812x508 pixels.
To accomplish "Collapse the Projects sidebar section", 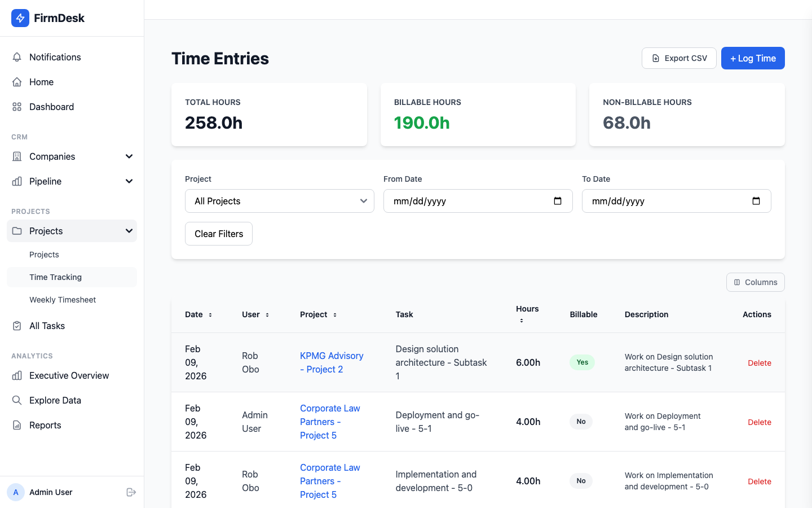I will coord(129,231).
